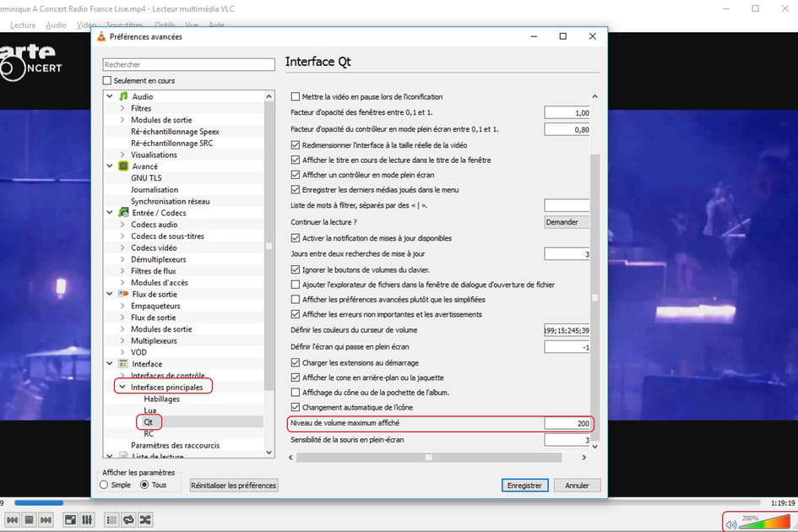
Task: Open the Vidéo menu
Action: pos(86,25)
